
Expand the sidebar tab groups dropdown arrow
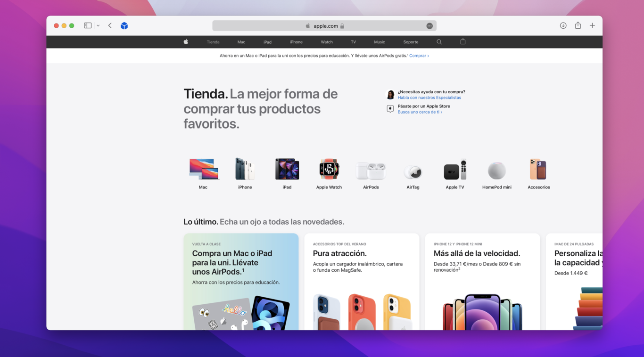click(x=98, y=26)
